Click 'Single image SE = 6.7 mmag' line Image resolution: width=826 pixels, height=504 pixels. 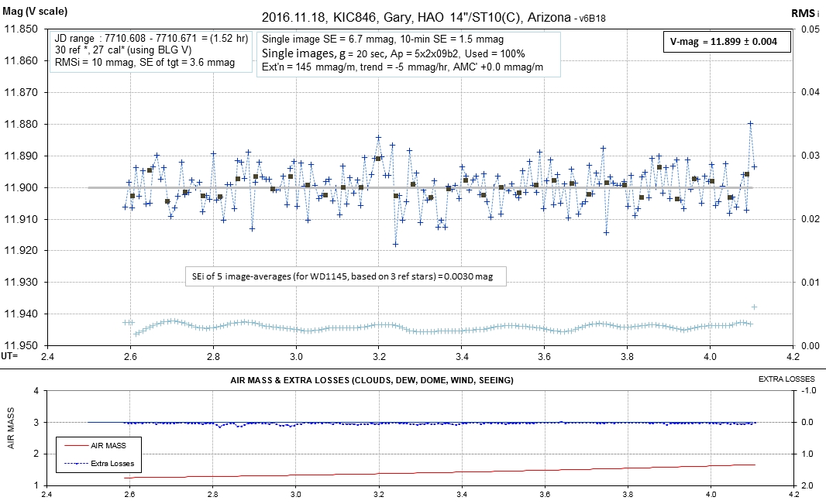click(x=383, y=39)
